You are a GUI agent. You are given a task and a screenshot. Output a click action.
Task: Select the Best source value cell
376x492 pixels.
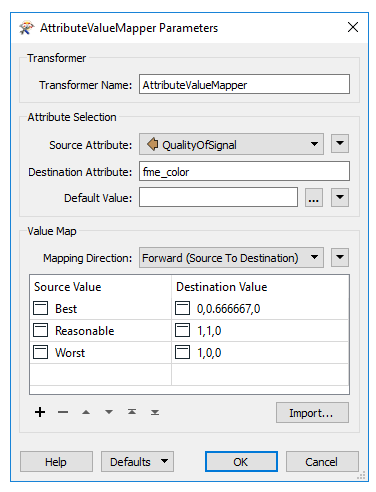click(x=100, y=308)
